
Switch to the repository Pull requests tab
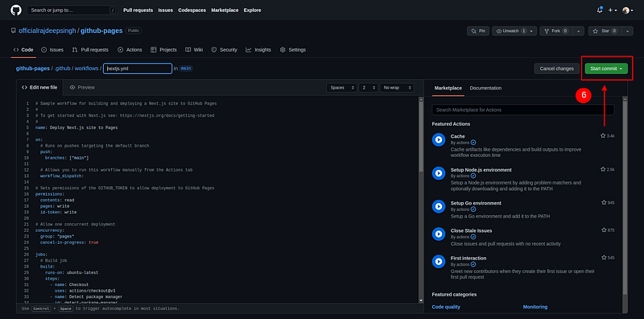tap(90, 50)
